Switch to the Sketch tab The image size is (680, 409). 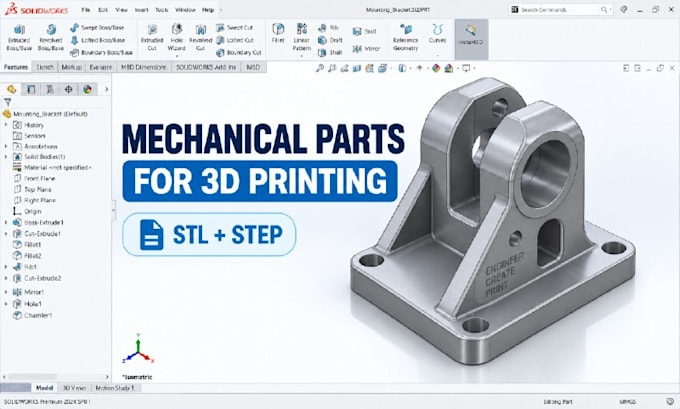[45, 67]
